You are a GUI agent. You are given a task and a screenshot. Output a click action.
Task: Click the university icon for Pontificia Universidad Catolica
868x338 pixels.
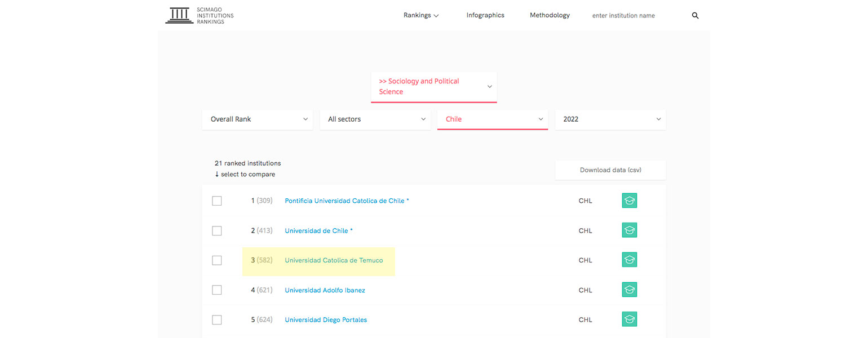[630, 201]
